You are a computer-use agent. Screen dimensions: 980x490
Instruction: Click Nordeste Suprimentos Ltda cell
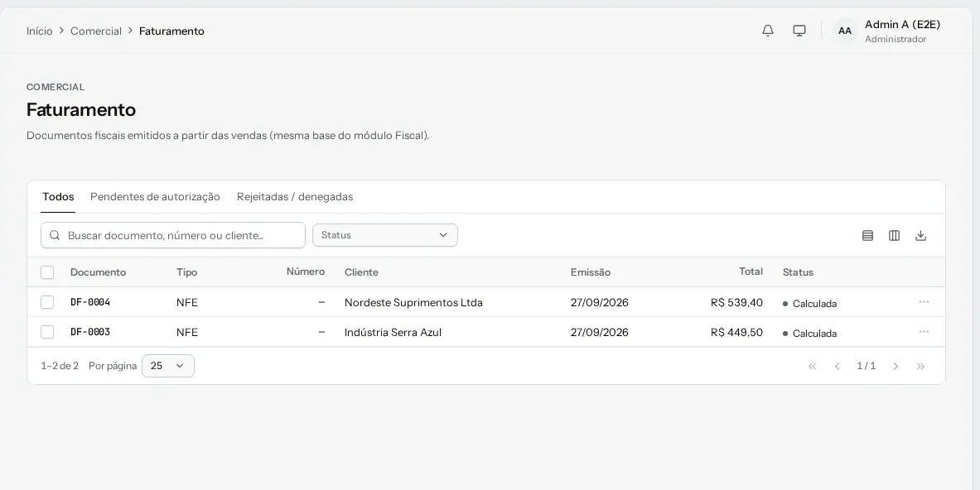[x=413, y=303]
